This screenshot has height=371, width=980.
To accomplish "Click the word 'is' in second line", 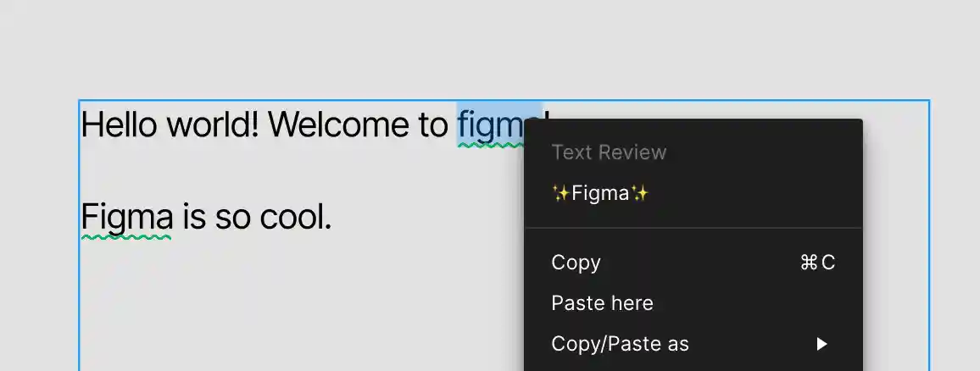I will click(194, 218).
